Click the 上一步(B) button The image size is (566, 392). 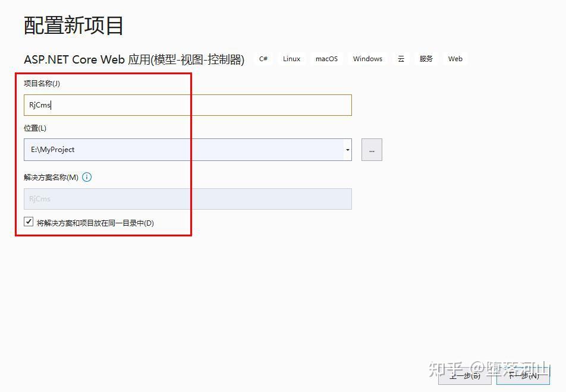(x=464, y=375)
